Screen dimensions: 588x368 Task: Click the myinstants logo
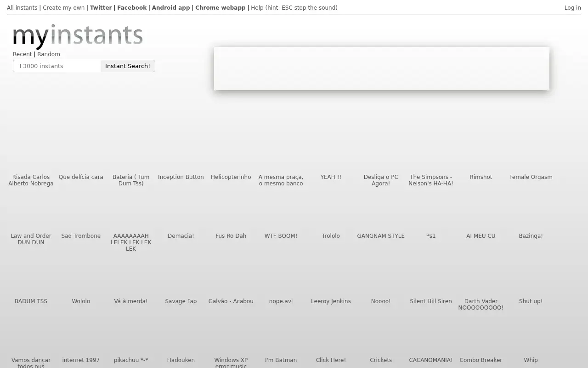(x=78, y=36)
